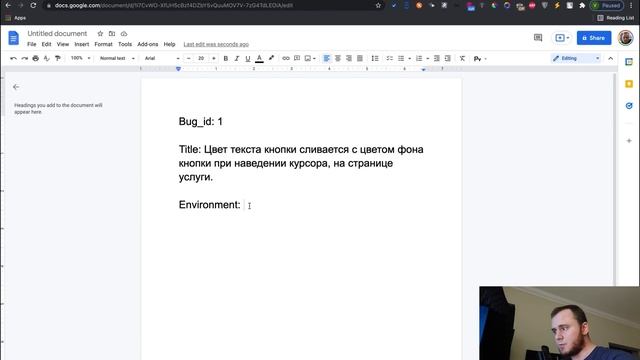The height and width of the screenshot is (360, 640).
Task: Print the document using printer icon
Action: click(36, 58)
